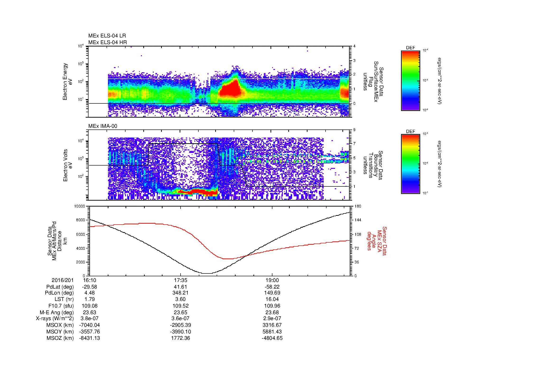Click the PdLat value '-29.58'
Image resolution: width=555 pixels, height=392 pixels.
89,287
